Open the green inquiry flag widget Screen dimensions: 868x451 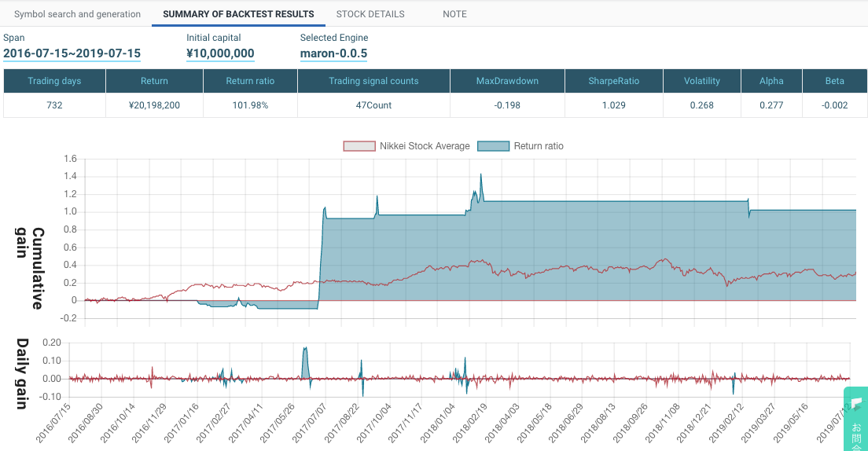click(x=856, y=419)
